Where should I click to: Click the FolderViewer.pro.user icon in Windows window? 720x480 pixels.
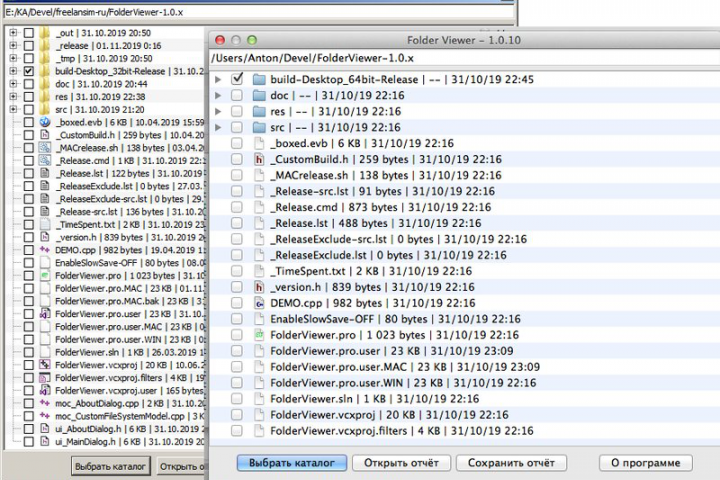coord(45,314)
